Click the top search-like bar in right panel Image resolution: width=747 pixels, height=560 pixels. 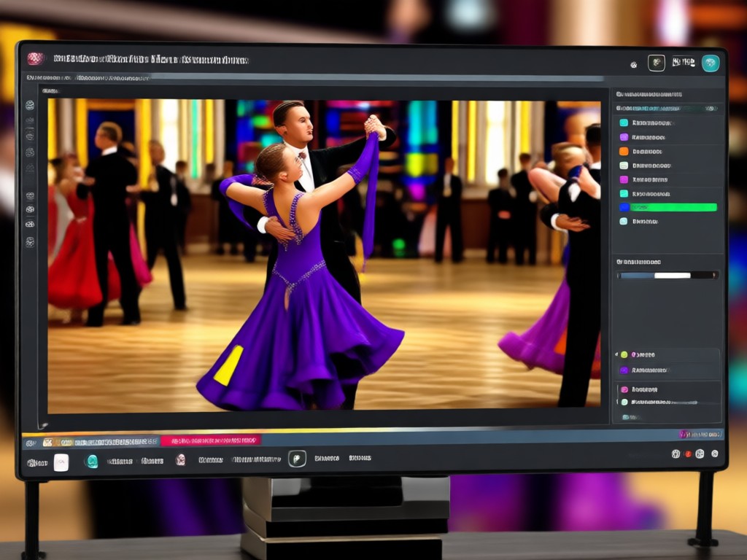pyautogui.click(x=667, y=109)
